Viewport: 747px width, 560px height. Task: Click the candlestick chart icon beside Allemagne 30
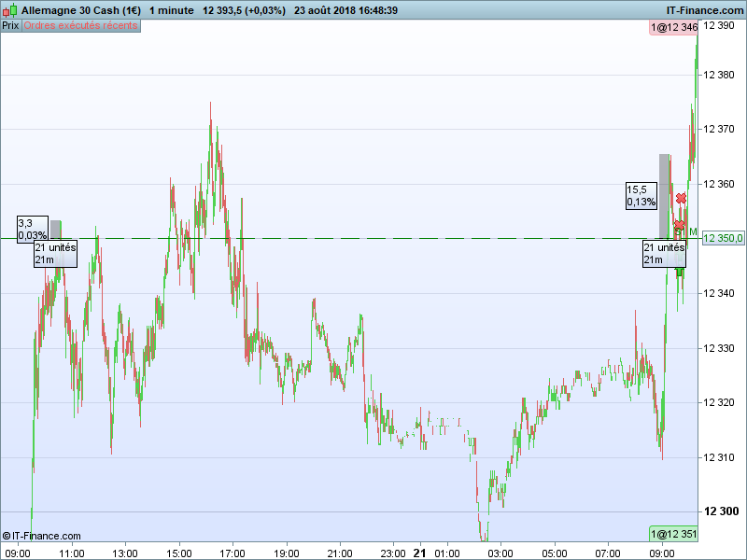tap(10, 10)
